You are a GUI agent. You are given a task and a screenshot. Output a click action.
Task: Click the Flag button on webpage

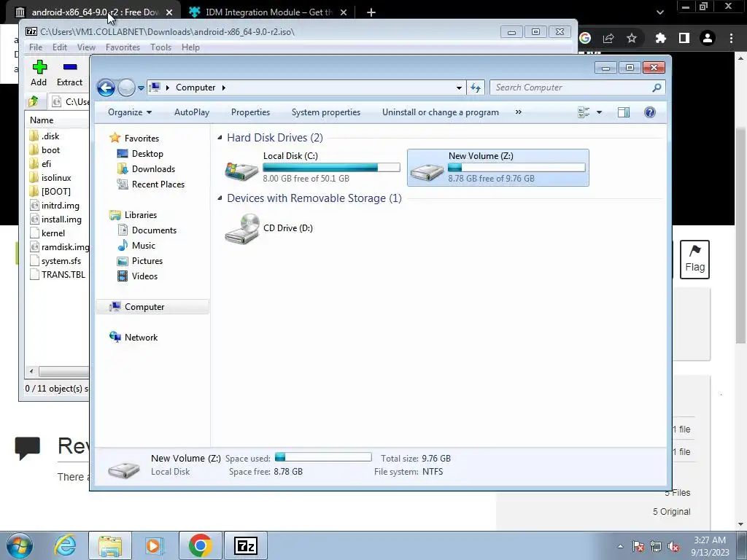click(694, 260)
